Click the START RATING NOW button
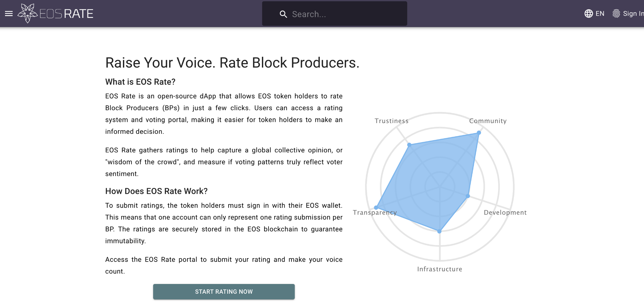Image resolution: width=644 pixels, height=306 pixels. click(x=224, y=292)
